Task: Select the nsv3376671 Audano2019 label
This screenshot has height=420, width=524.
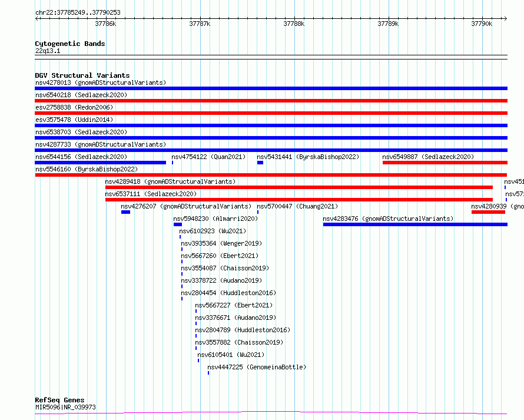Action: [x=236, y=318]
